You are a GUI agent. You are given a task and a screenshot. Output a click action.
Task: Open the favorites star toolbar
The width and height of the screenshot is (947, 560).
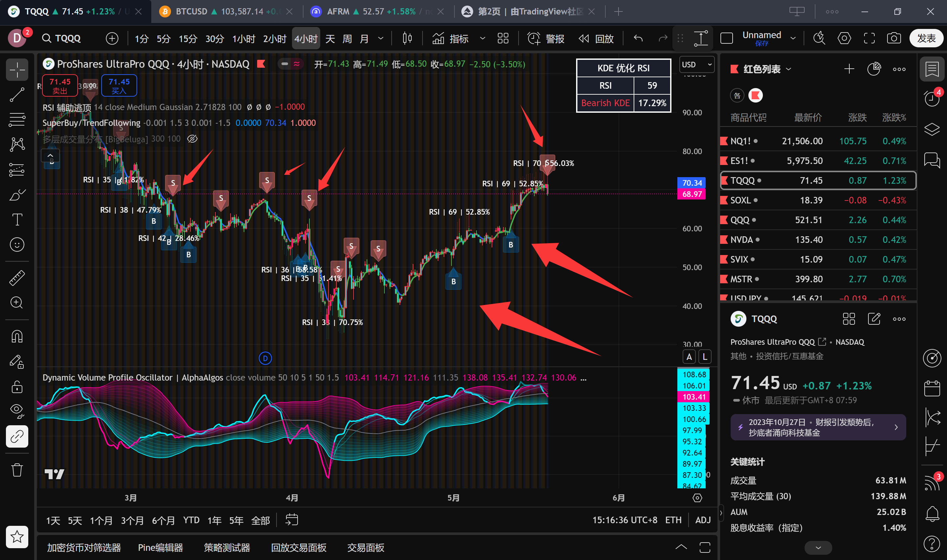tap(17, 537)
